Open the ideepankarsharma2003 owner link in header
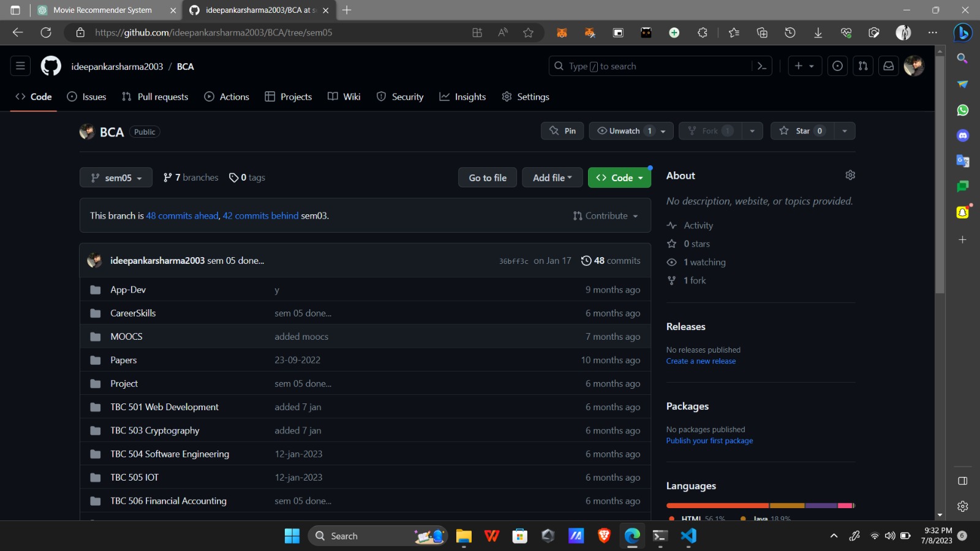This screenshot has height=551, width=980. pos(117,66)
